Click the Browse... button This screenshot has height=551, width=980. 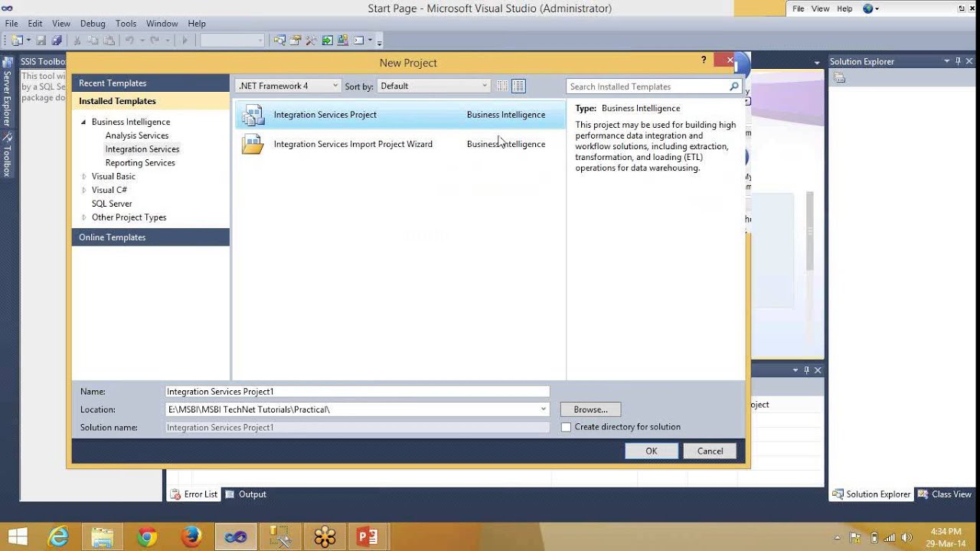[x=590, y=409]
